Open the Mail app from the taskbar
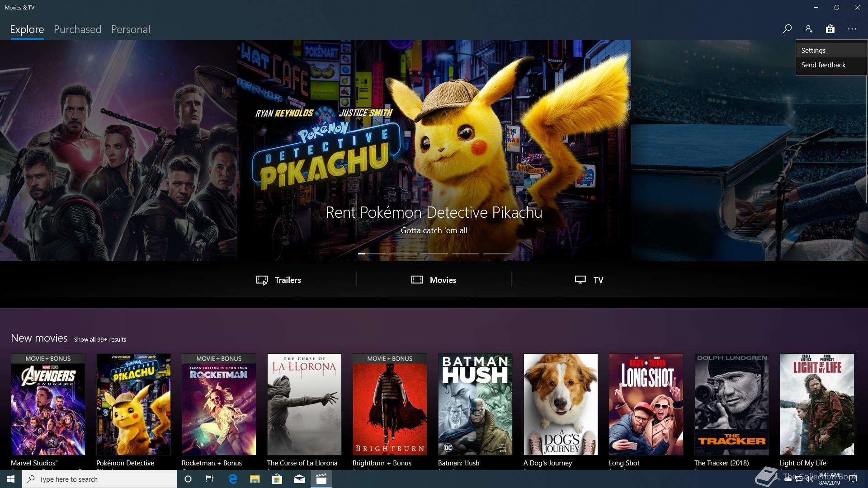 pos(299,479)
